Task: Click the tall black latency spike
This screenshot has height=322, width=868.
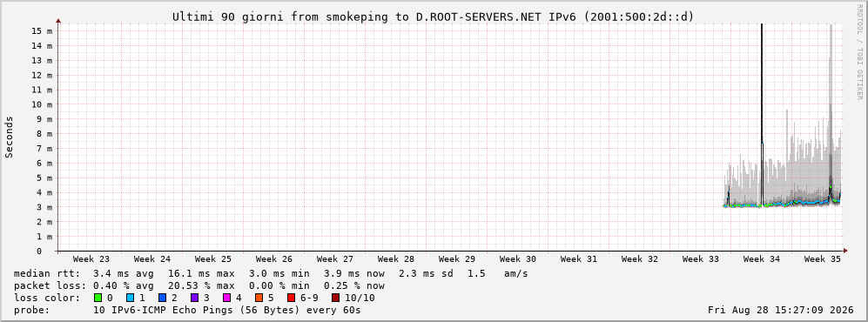Action: 762,111
